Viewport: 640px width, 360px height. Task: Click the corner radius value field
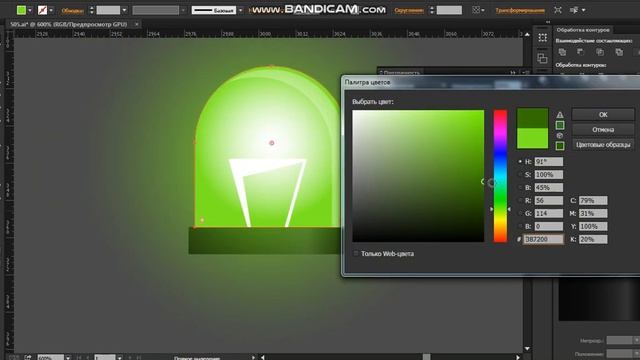[x=449, y=10]
